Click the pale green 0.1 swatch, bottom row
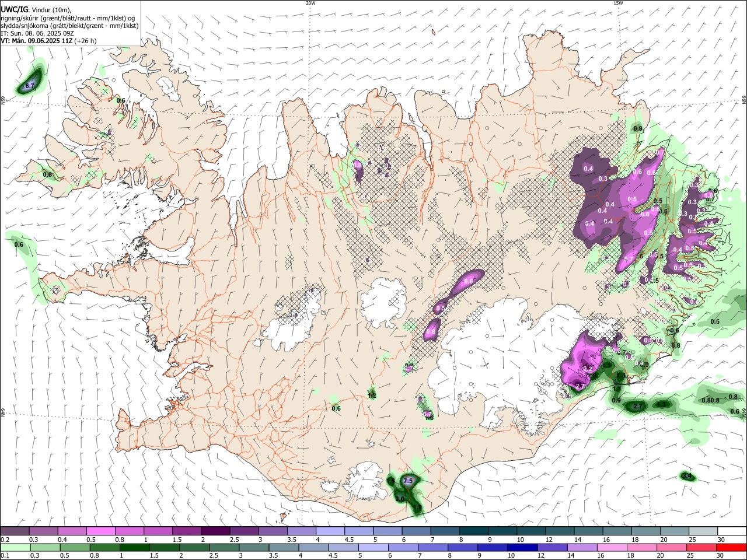The image size is (747, 560). (x=15, y=547)
